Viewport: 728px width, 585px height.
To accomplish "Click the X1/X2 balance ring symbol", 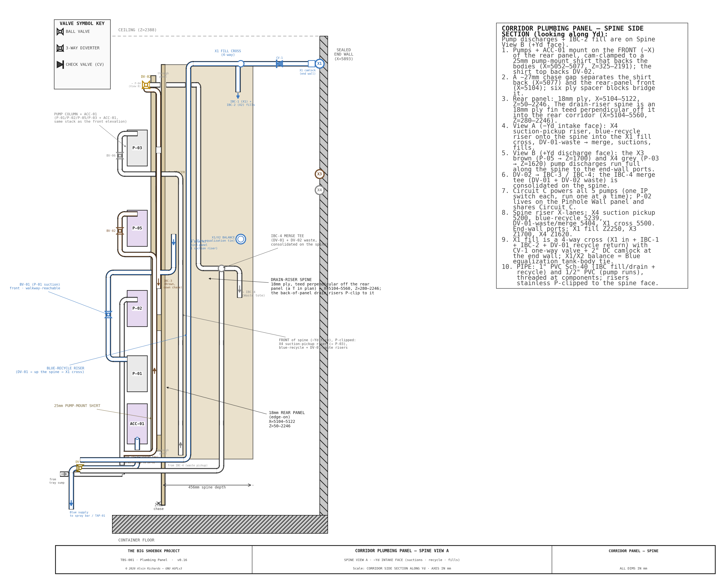I will [241, 239].
